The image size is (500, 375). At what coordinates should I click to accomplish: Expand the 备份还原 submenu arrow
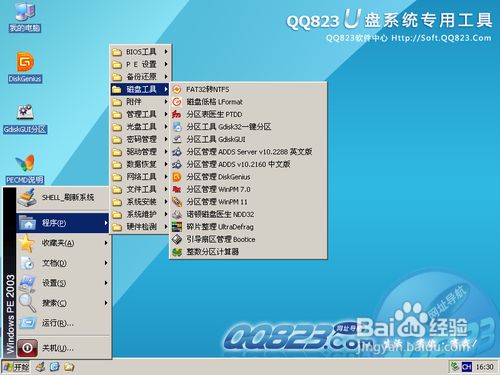pyautogui.click(x=166, y=77)
